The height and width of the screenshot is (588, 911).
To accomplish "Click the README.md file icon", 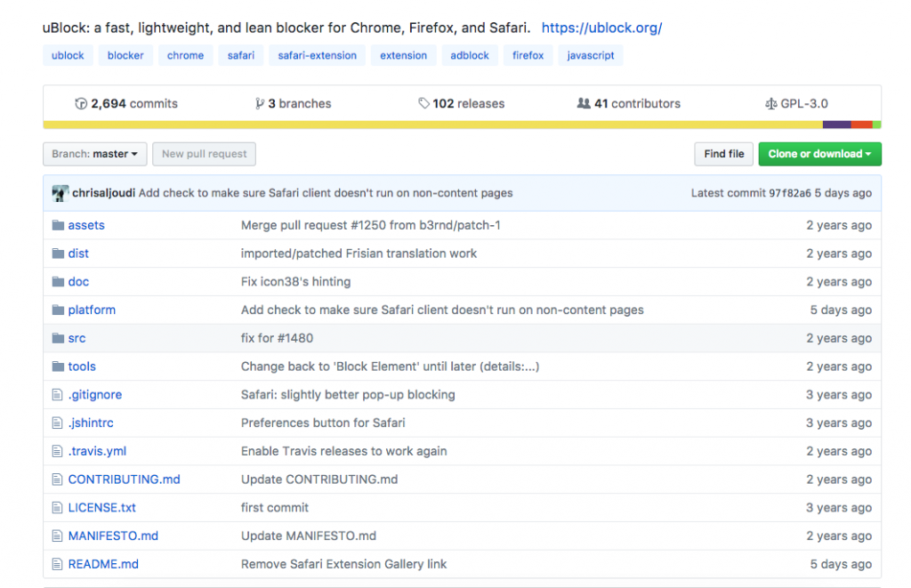I will click(58, 564).
